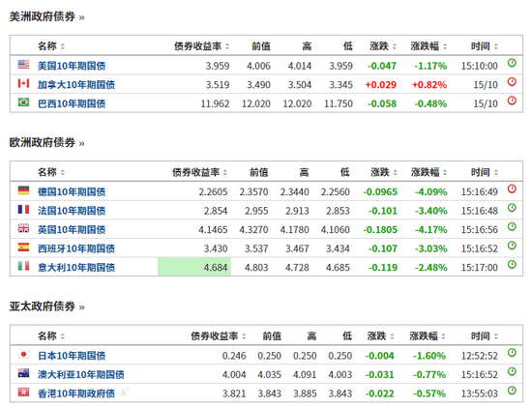This screenshot has width=532, height=408.
Task: Open 德国10年期国债 link
Action: (x=72, y=192)
